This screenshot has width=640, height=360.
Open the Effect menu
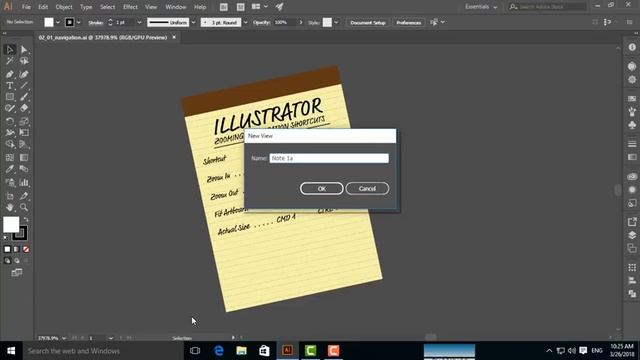point(130,7)
